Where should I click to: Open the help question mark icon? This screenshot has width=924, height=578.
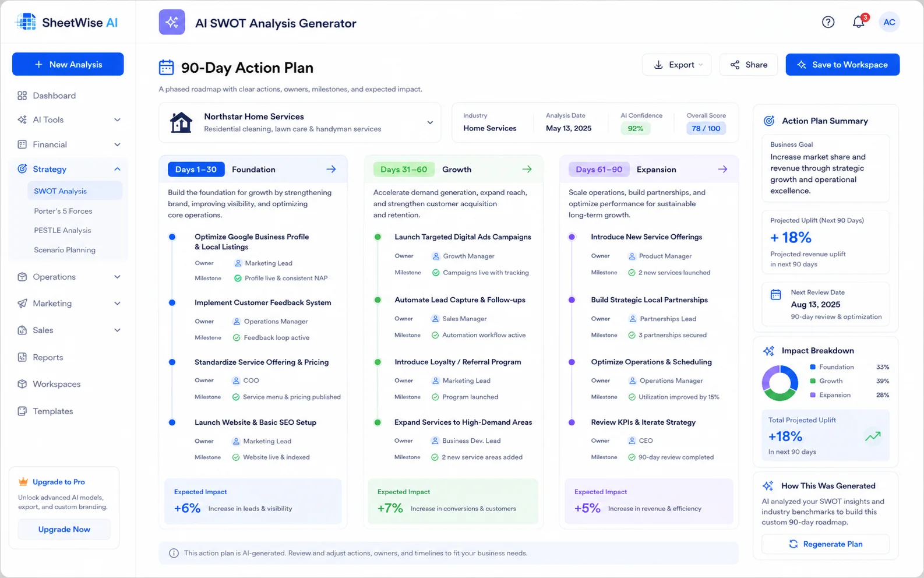[x=828, y=22]
